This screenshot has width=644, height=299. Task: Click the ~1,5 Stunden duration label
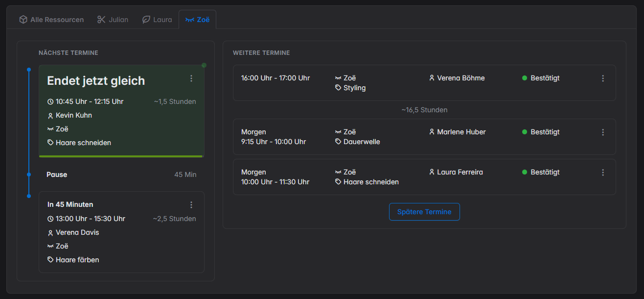click(x=175, y=101)
